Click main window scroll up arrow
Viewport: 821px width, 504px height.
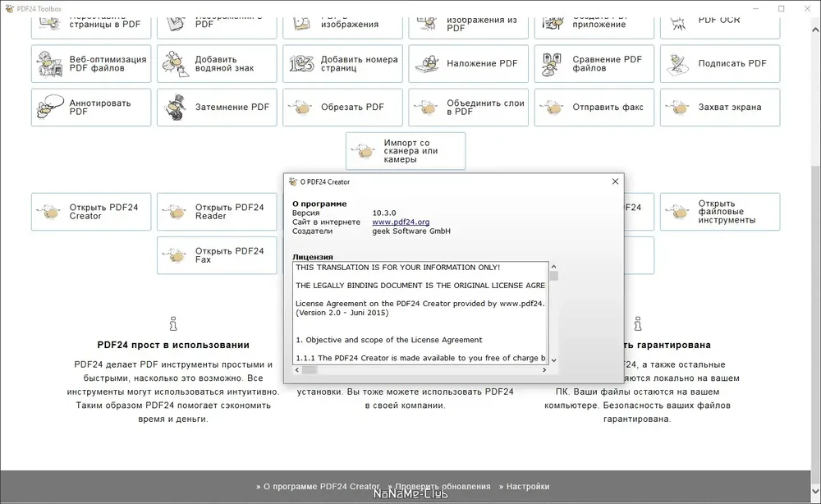[815, 30]
